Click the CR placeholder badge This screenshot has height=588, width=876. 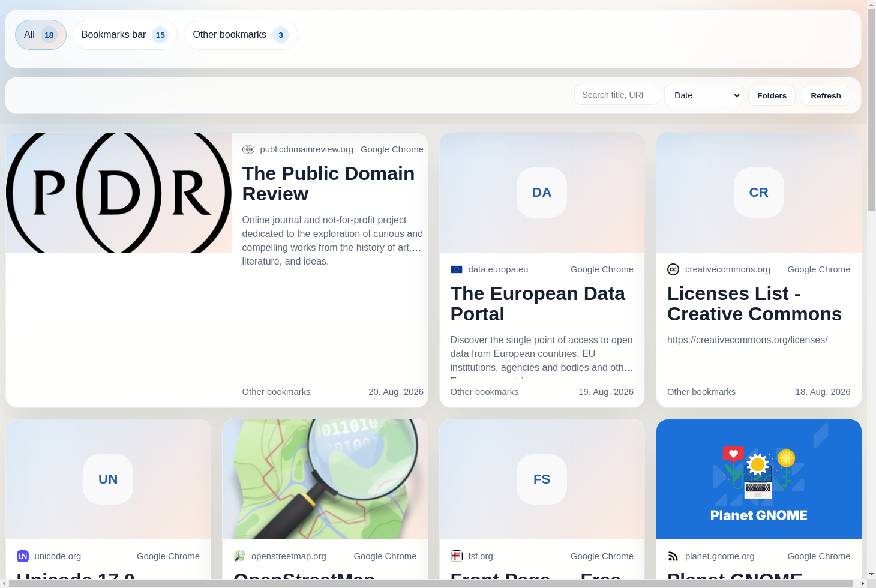pos(759,193)
